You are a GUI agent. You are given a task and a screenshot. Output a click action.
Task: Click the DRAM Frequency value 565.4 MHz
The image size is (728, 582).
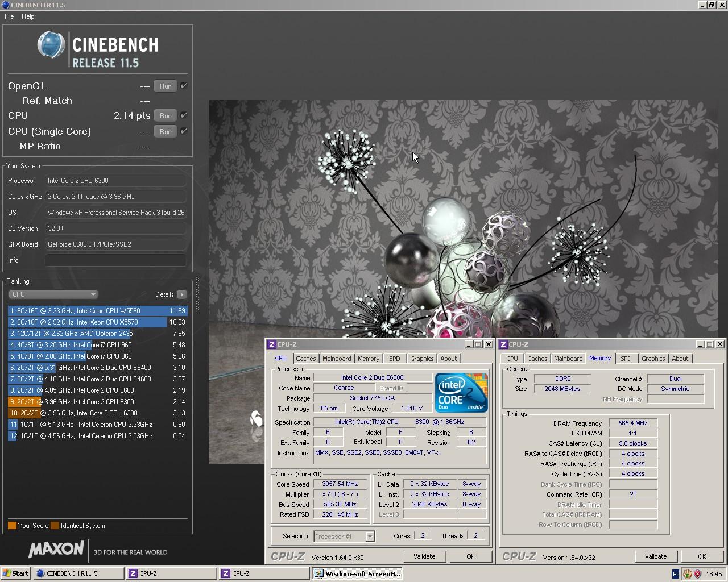tap(633, 423)
